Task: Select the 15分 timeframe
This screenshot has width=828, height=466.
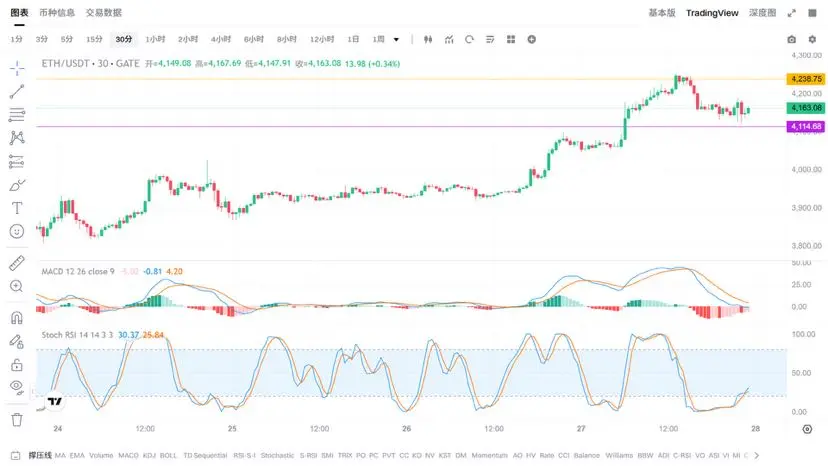Action: [94, 40]
